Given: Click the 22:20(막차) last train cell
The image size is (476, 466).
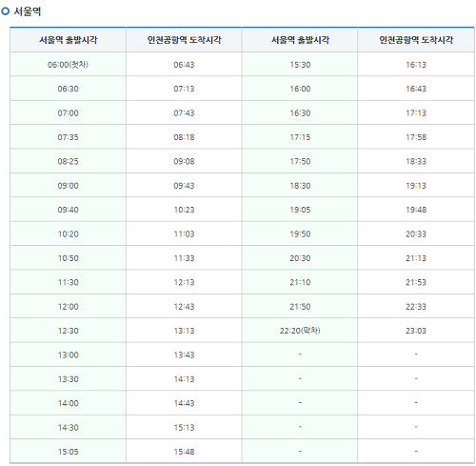Looking at the screenshot, I should click(x=300, y=331).
